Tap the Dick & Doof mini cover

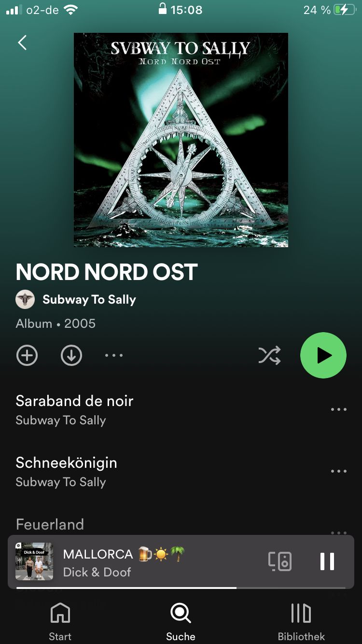point(34,561)
